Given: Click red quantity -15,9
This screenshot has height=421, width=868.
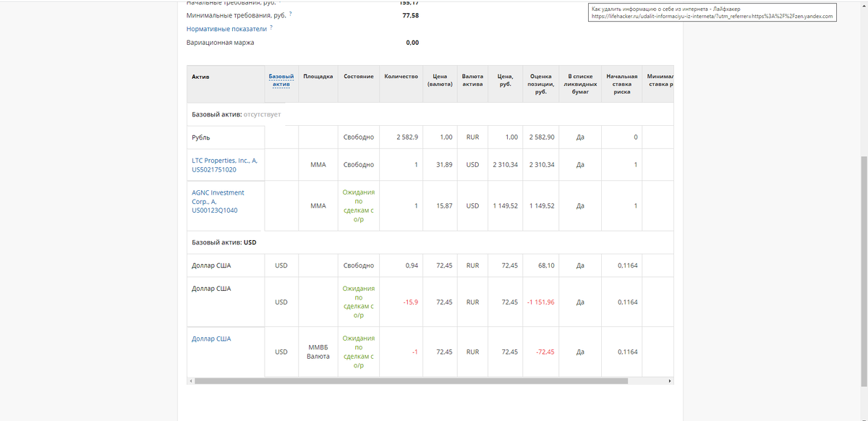Looking at the screenshot, I should [x=410, y=302].
